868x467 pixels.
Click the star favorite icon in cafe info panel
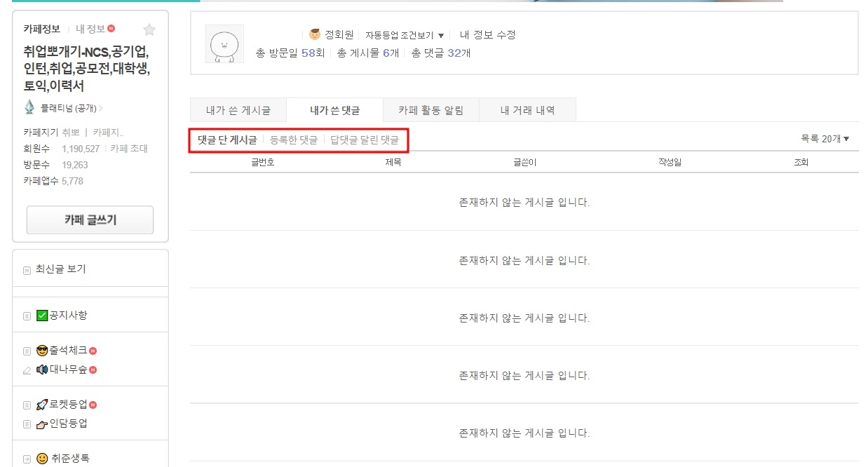[x=149, y=28]
